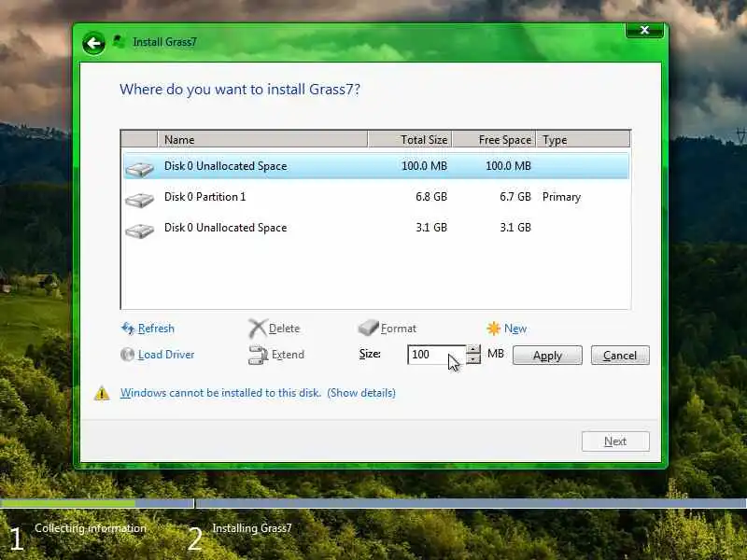Click the Refresh arrows icon
The height and width of the screenshot is (560, 747).
[x=128, y=329]
